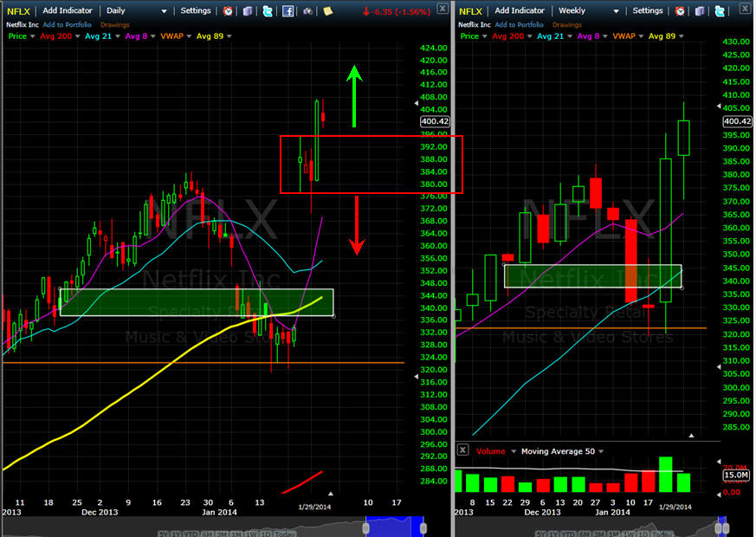Viewport: 756px width, 537px height.
Task: Click the Twitter share icon on Daily chart
Action: tap(268, 11)
